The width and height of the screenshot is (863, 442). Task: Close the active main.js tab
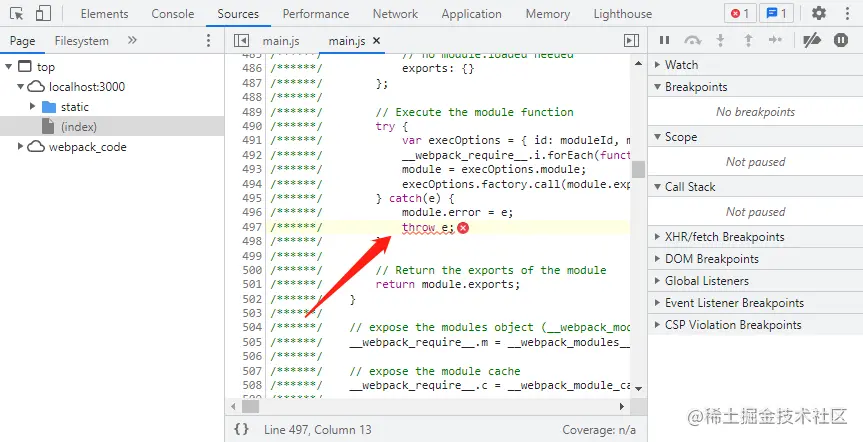(x=376, y=40)
